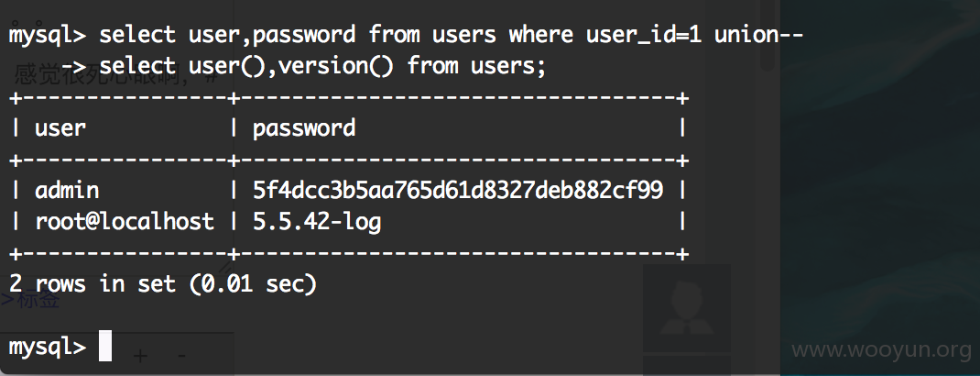Click the faint 标签 label behind terminal

(x=31, y=300)
